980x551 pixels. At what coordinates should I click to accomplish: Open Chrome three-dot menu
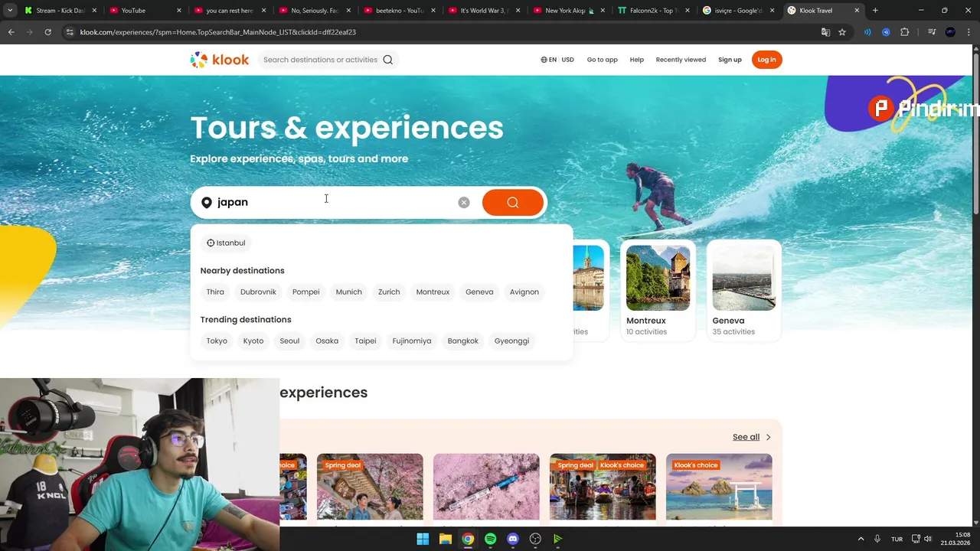969,32
